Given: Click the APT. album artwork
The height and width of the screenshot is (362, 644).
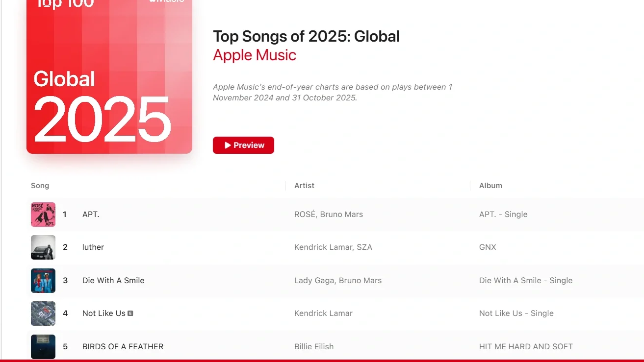Looking at the screenshot, I should 43,214.
